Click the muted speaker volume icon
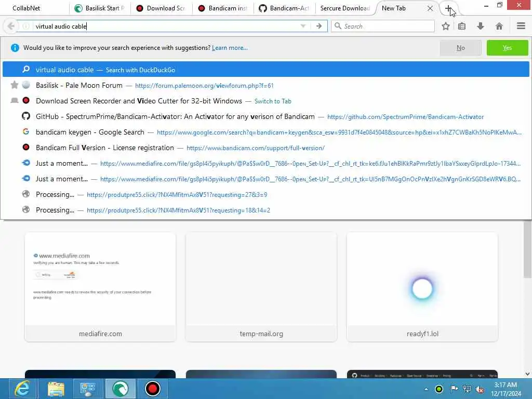This screenshot has height=399, width=532. pyautogui.click(x=480, y=390)
